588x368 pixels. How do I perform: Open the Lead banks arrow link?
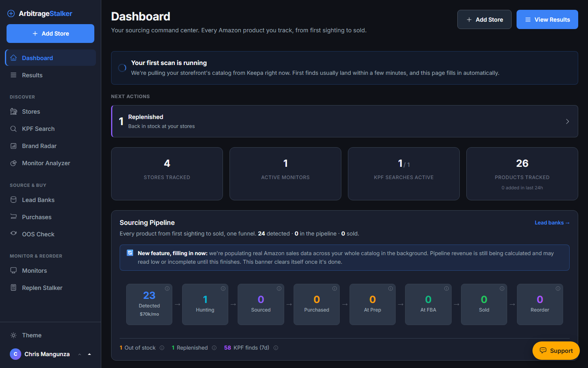552,223
